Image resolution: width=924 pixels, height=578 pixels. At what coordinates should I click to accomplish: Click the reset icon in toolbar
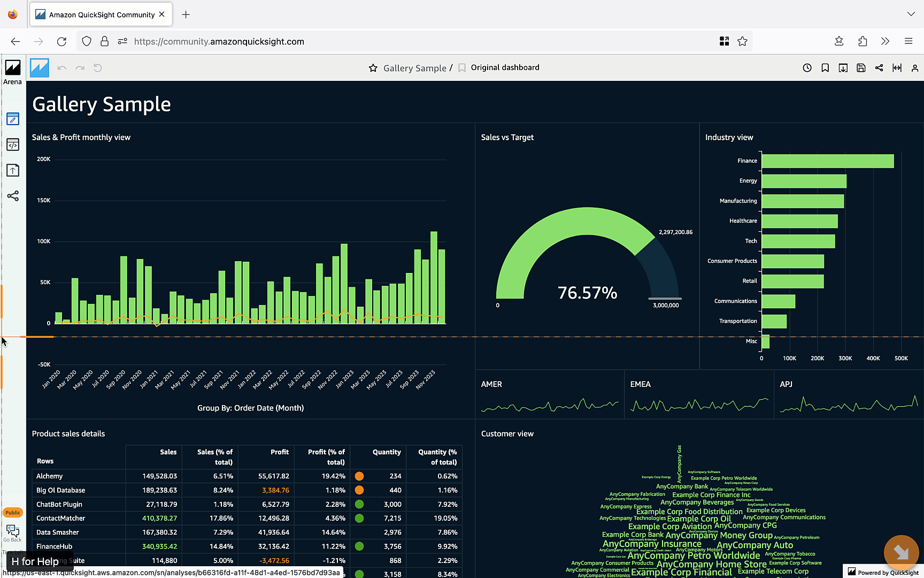tap(98, 68)
